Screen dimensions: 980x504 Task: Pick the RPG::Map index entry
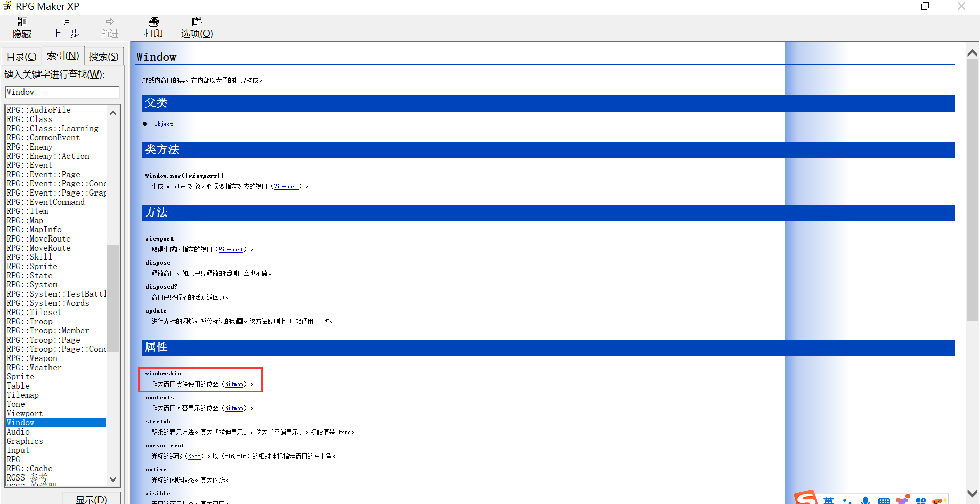click(25, 221)
